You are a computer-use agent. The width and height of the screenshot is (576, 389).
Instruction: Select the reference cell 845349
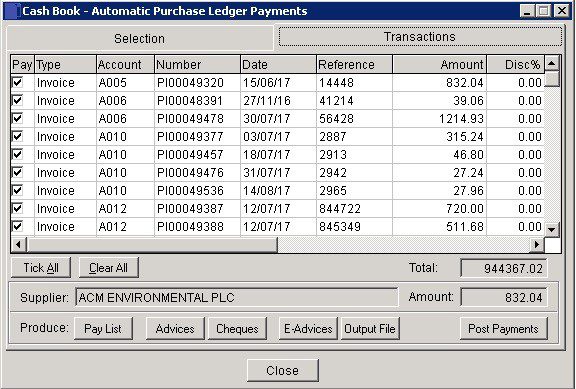pos(354,226)
